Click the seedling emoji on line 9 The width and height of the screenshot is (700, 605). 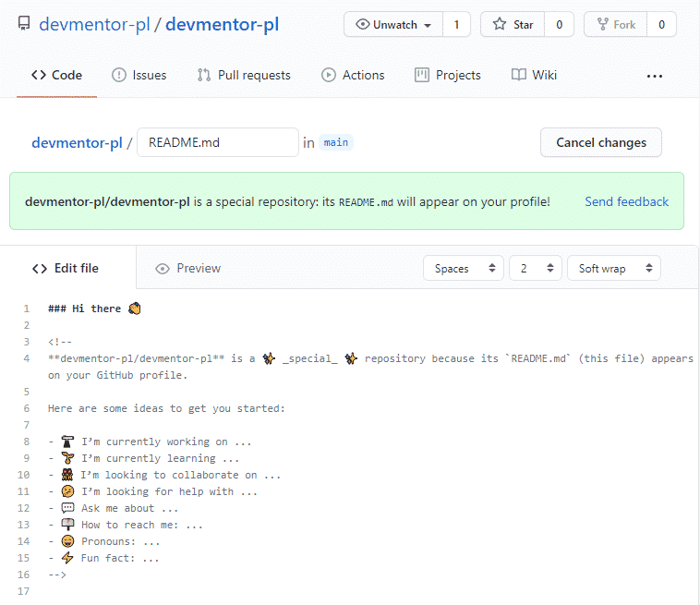(67, 457)
